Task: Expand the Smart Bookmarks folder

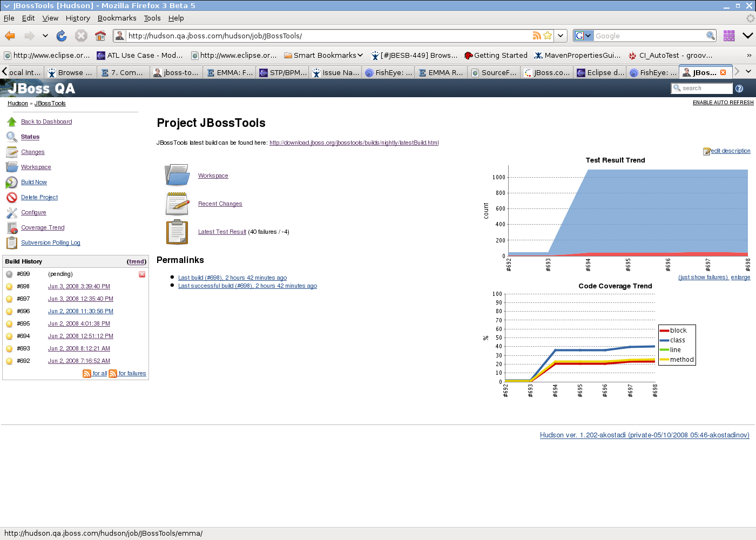Action: point(323,55)
